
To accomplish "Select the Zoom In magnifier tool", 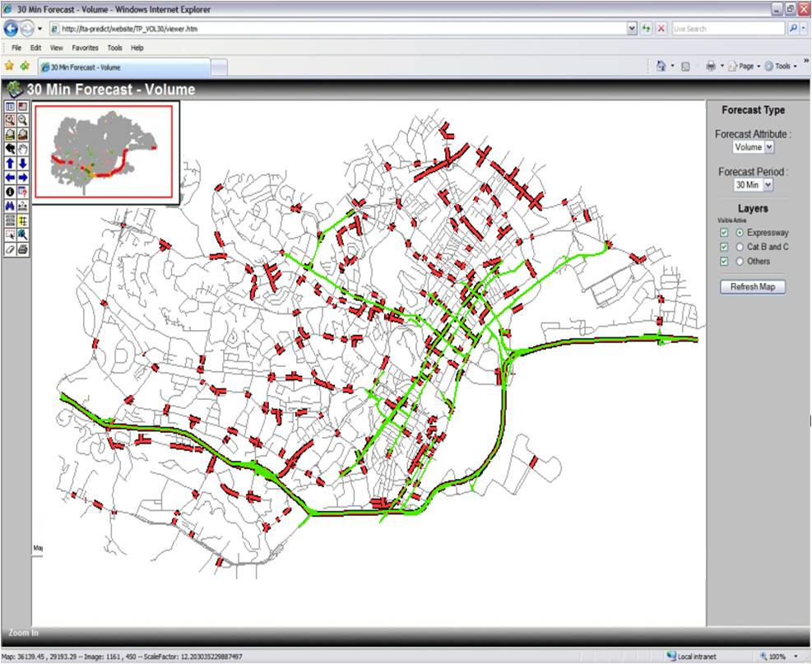I will point(10,120).
